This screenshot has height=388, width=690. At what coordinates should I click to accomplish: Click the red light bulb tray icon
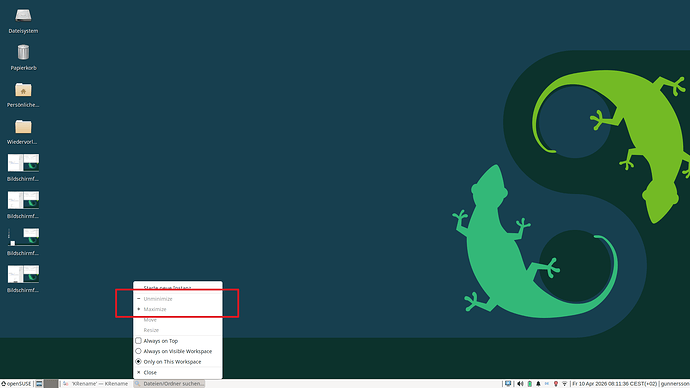tap(556, 384)
